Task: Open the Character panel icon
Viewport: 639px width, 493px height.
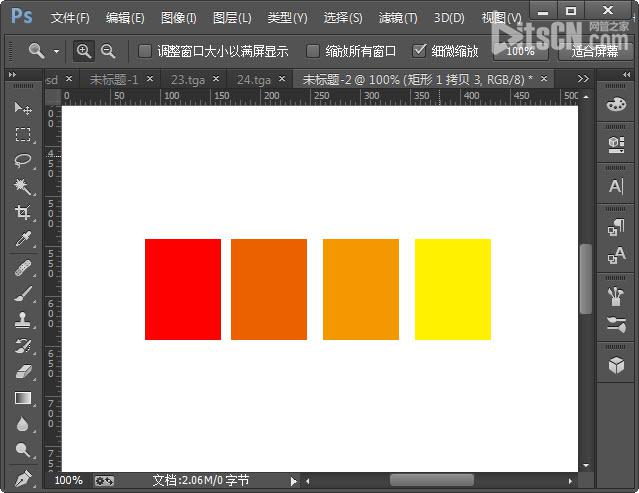Action: [616, 186]
